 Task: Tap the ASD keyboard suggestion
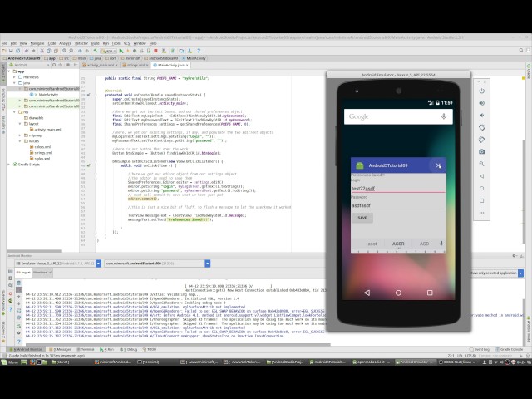pos(424,244)
